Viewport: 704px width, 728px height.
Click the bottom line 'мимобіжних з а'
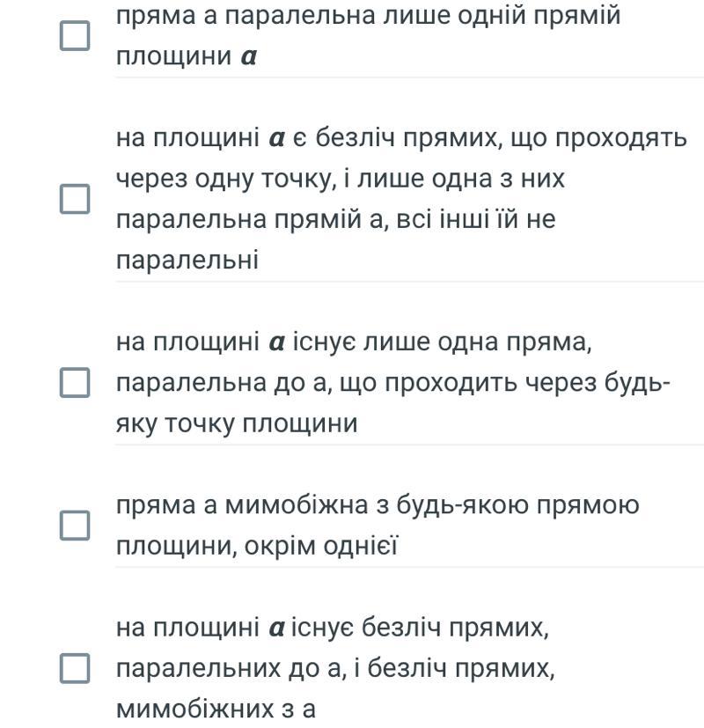point(216,710)
